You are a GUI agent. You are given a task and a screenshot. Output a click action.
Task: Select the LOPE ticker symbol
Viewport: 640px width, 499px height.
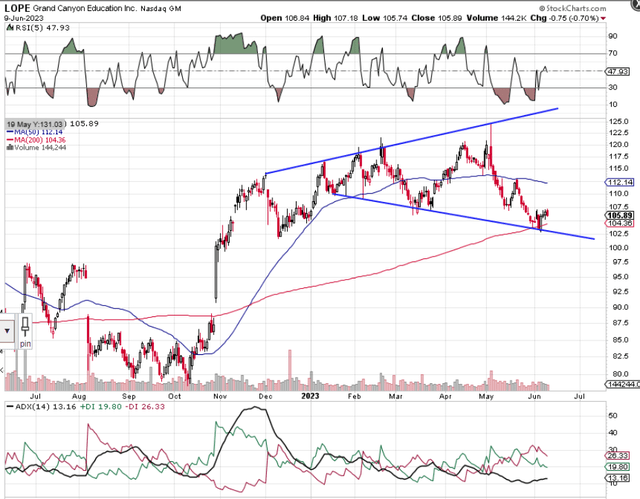tap(17, 8)
